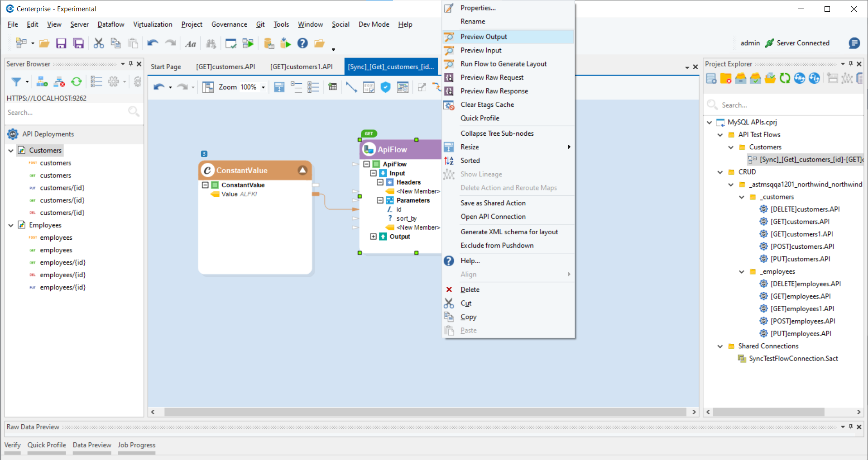Toggle auto-hide pin on Project Explorer panel

pos(851,64)
